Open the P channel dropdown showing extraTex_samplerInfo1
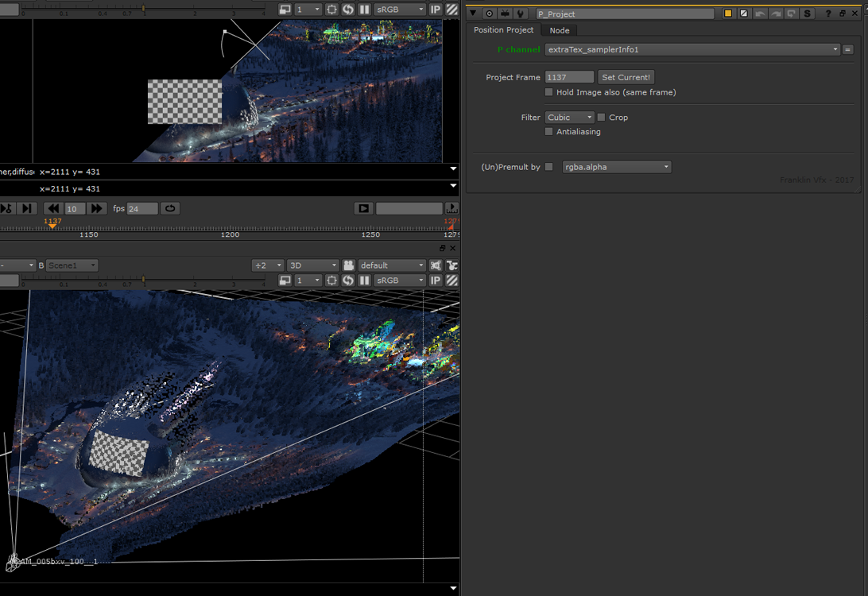Image resolution: width=868 pixels, height=596 pixels. pos(690,49)
